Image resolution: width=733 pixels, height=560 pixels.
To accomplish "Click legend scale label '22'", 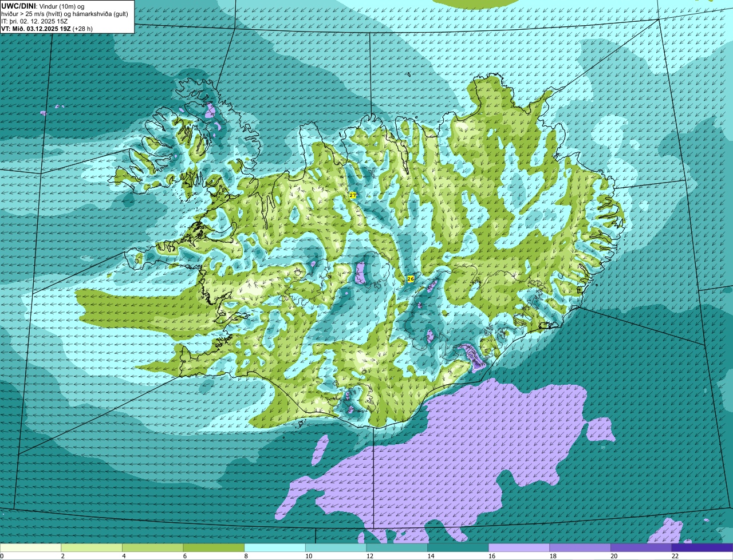I will pos(675,556).
